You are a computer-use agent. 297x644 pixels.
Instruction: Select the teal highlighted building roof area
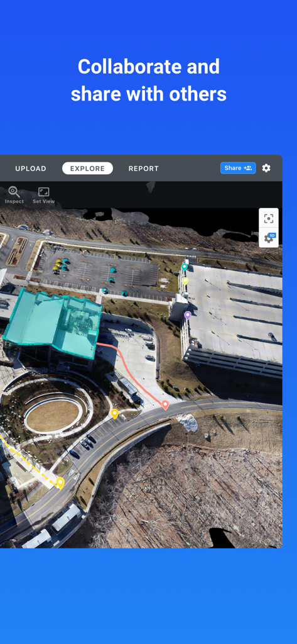(x=53, y=323)
